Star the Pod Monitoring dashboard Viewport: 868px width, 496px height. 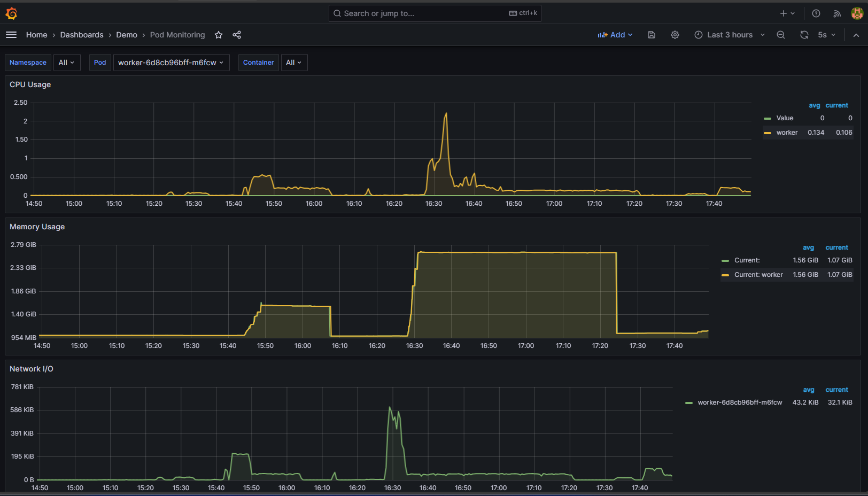(x=219, y=35)
